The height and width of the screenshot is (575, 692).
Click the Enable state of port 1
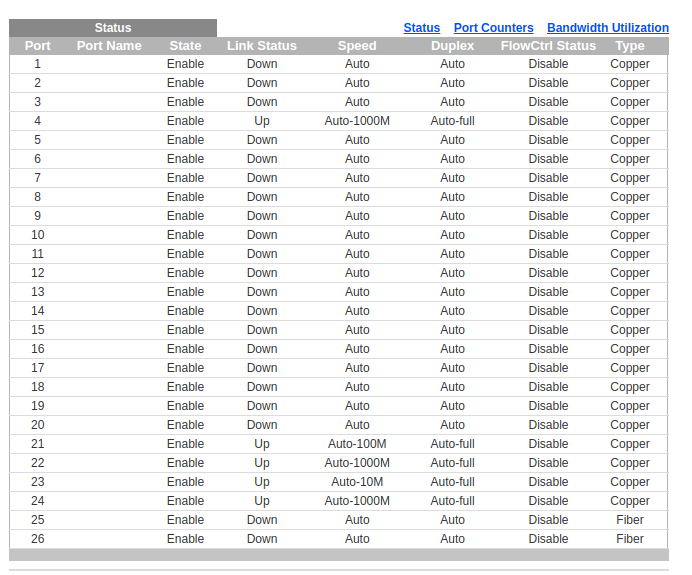point(185,64)
